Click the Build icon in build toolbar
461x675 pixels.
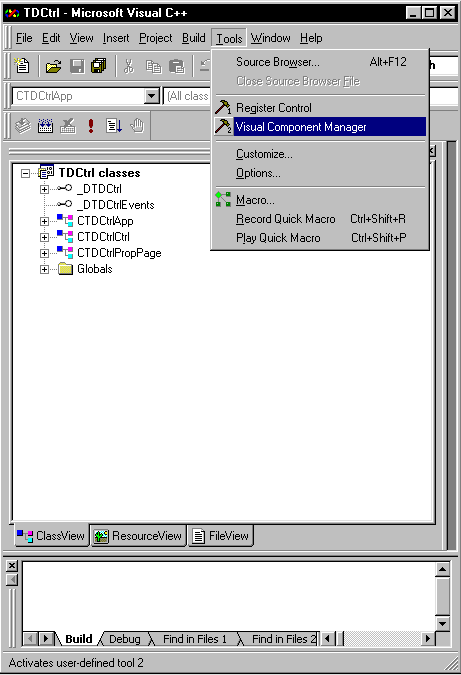(x=45, y=126)
